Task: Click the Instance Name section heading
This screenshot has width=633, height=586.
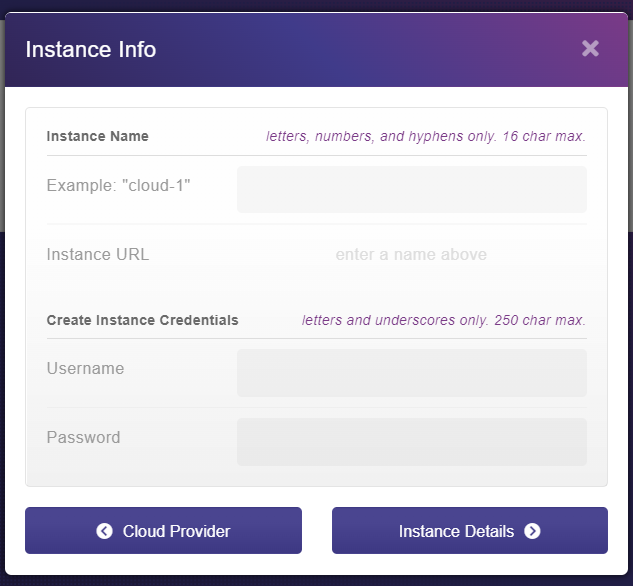Action: [x=97, y=136]
